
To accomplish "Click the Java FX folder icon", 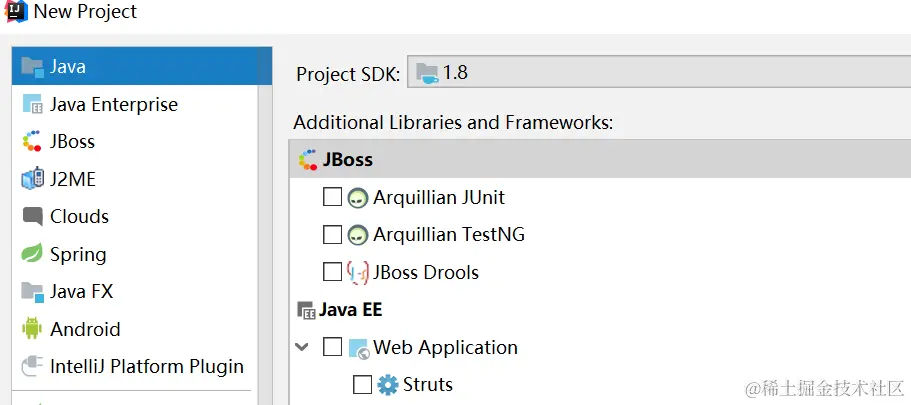I will (x=33, y=292).
